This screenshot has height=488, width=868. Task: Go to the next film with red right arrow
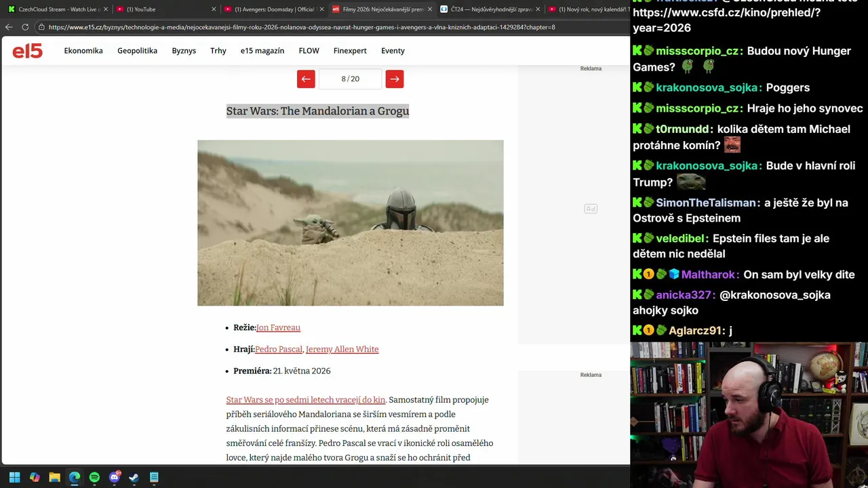pyautogui.click(x=395, y=79)
